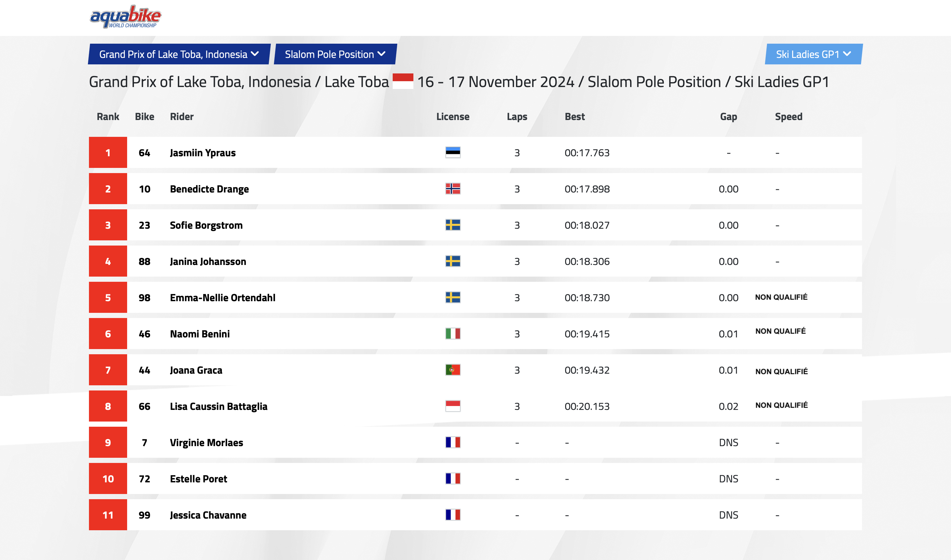
Task: Click the Sweden flag for Emma-Nellie Ortendahl
Action: click(x=453, y=297)
